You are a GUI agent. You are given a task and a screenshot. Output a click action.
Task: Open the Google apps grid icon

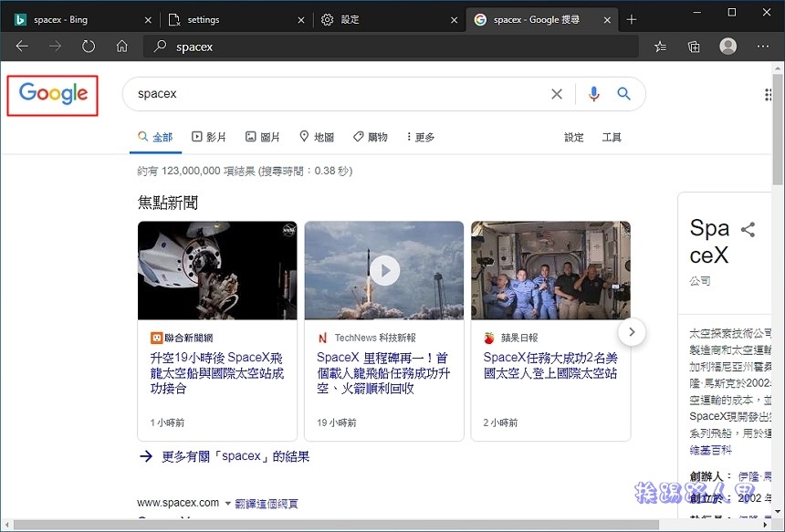tap(769, 95)
